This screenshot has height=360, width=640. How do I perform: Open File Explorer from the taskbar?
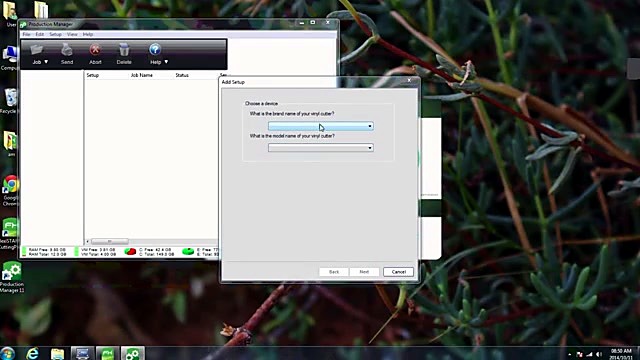click(x=58, y=353)
